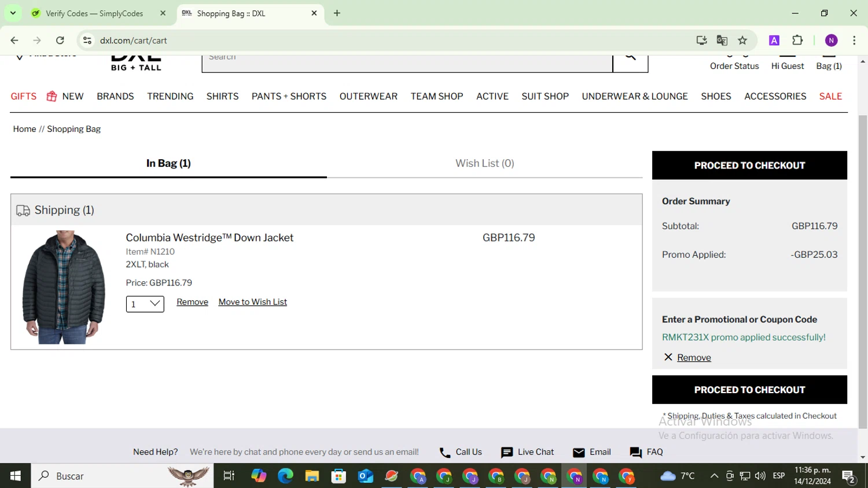Click into the site Search field
This screenshot has width=868, height=488.
pos(407,61)
